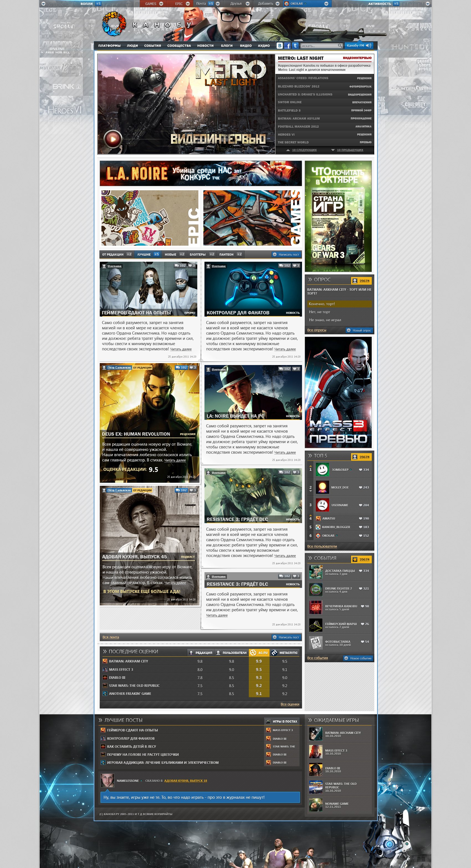Viewport: 471px width, 868px height.
Task: Open the L.A. Noire contest banner
Action: pyautogui.click(x=201, y=173)
